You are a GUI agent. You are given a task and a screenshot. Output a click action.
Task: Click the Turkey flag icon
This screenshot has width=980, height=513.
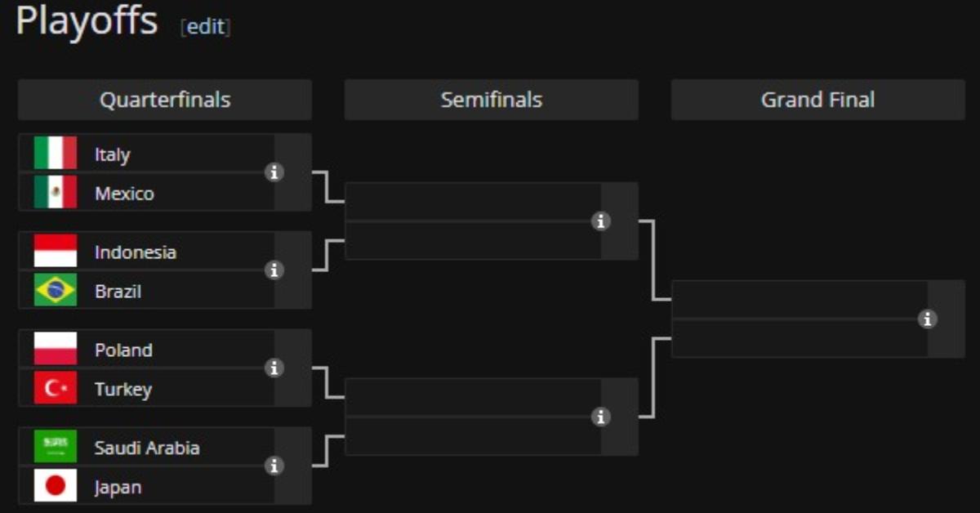click(56, 389)
